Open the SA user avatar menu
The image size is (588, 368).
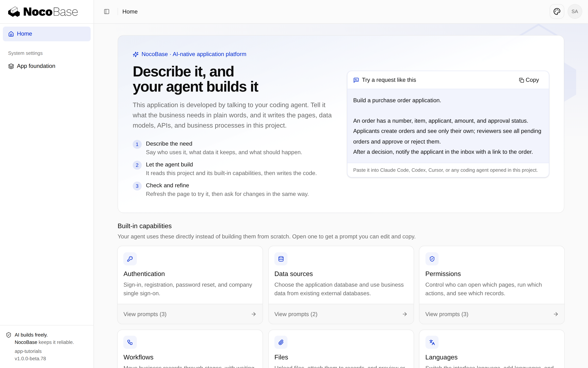coord(575,11)
